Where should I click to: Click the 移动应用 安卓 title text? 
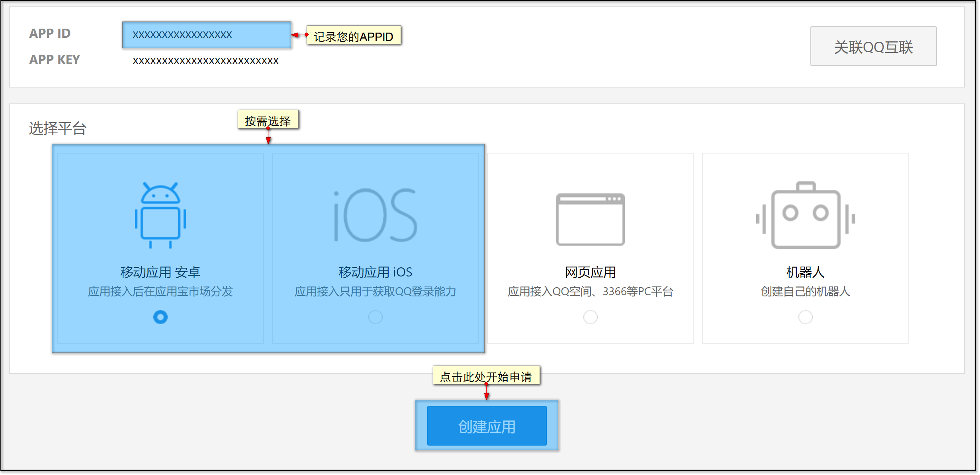(x=160, y=272)
